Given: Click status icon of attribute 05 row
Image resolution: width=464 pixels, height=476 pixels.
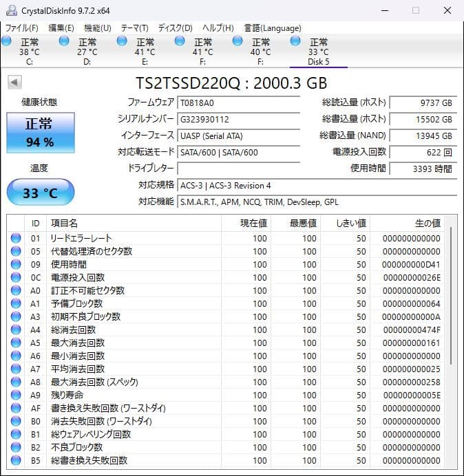Looking at the screenshot, I should [x=16, y=251].
